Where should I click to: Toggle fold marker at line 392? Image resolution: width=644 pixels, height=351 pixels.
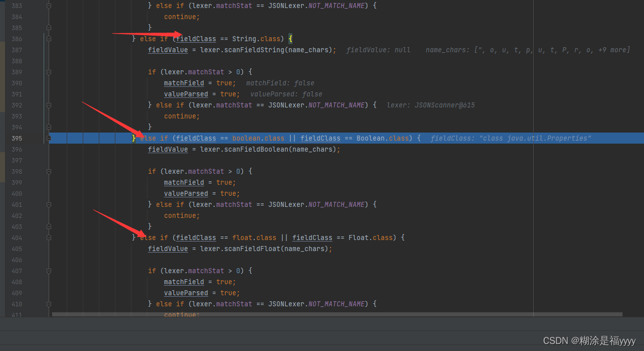(x=49, y=105)
